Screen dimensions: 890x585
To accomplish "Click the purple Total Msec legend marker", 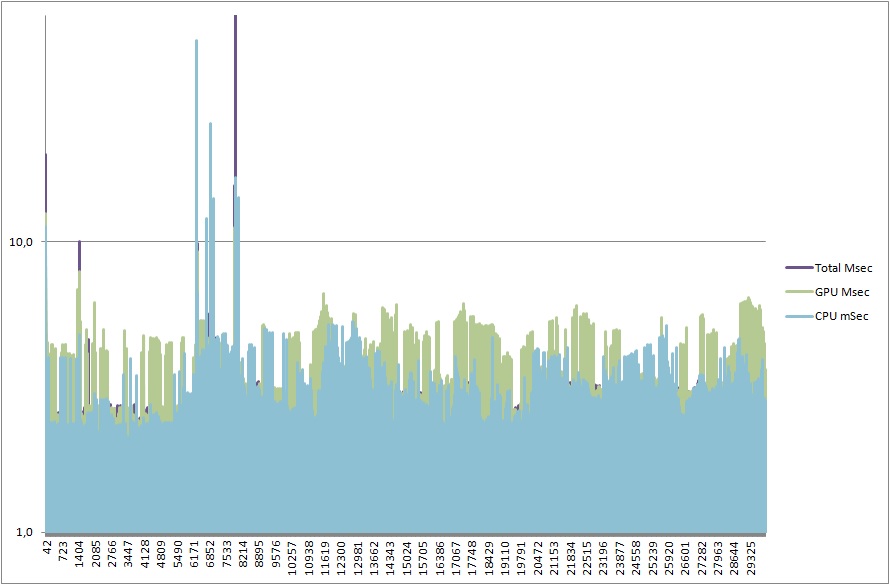I will [x=799, y=268].
